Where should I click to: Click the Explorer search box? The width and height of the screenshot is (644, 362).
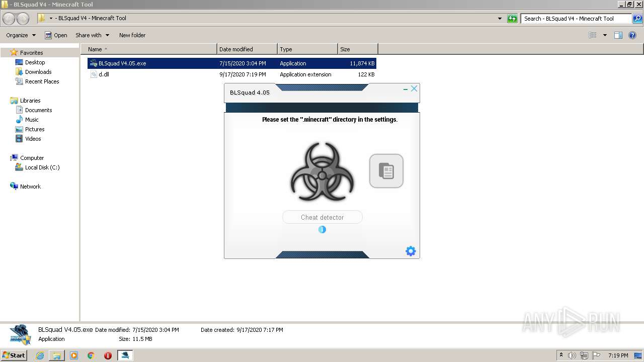click(x=576, y=19)
